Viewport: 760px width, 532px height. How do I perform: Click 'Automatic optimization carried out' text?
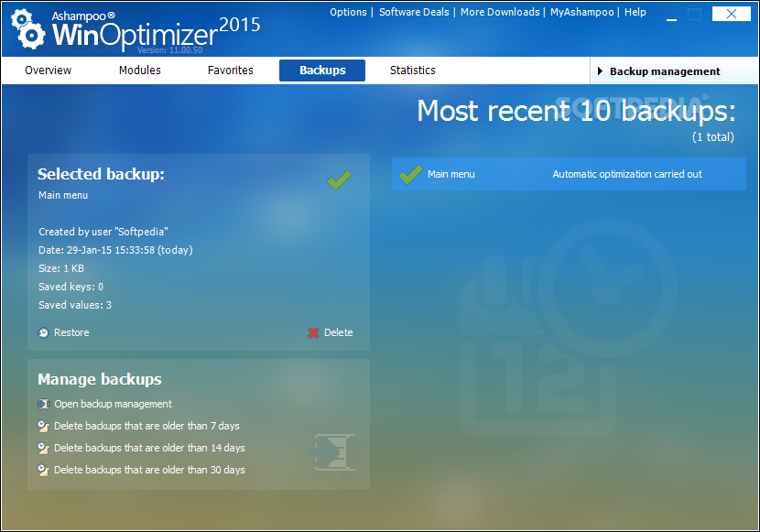(x=627, y=174)
